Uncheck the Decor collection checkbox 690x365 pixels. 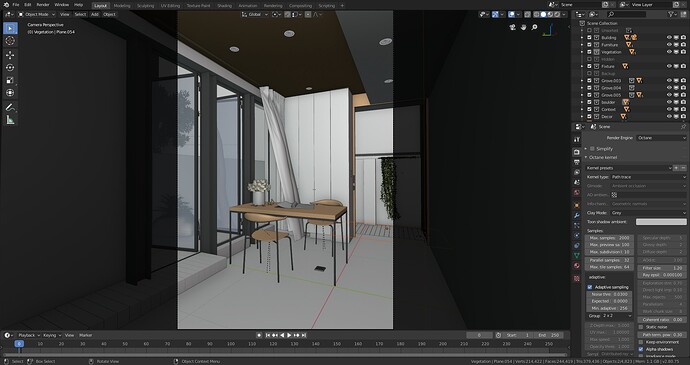(589, 117)
